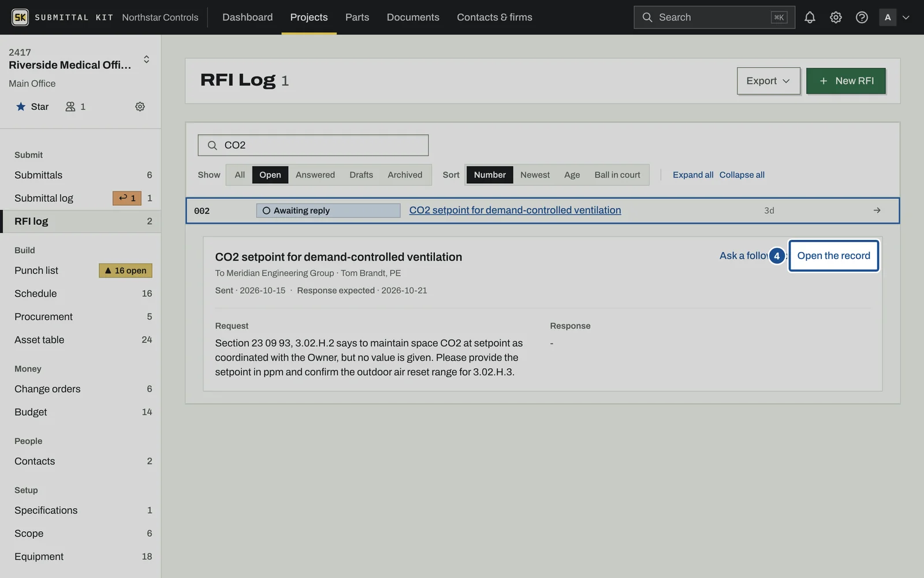This screenshot has width=924, height=578.
Task: Open Asset table in the sidebar
Action: [80, 340]
